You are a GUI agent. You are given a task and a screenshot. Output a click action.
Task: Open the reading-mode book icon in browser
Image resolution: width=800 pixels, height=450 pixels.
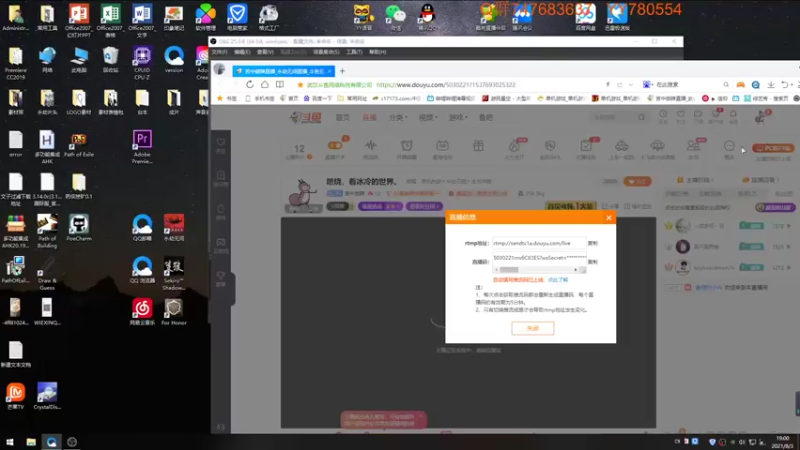tap(280, 85)
